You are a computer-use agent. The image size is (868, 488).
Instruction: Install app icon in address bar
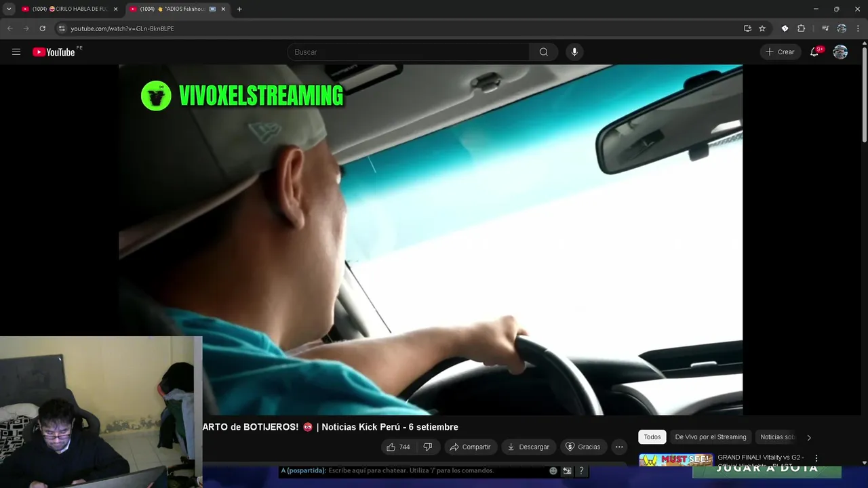click(747, 28)
